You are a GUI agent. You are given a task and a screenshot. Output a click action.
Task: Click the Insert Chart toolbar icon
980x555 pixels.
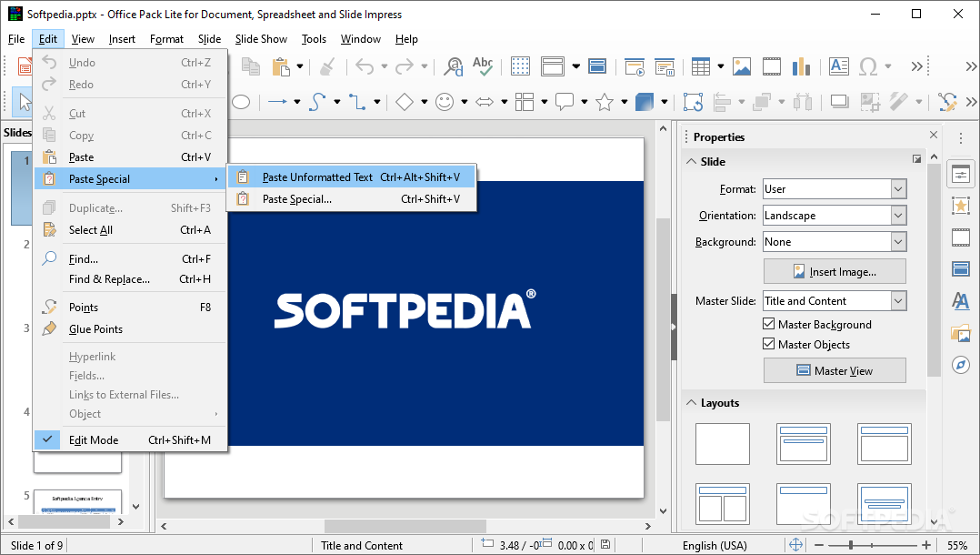click(801, 66)
